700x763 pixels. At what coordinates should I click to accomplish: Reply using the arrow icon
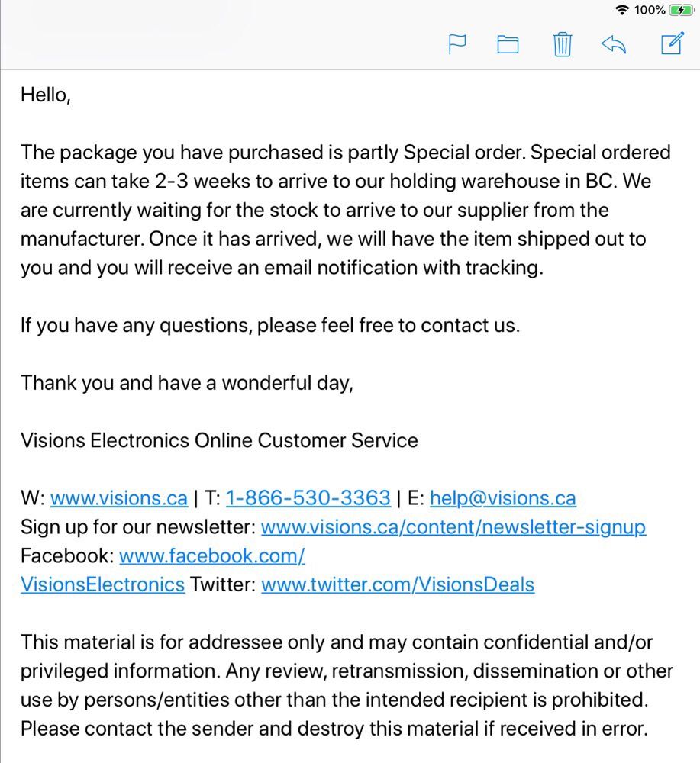(x=614, y=44)
